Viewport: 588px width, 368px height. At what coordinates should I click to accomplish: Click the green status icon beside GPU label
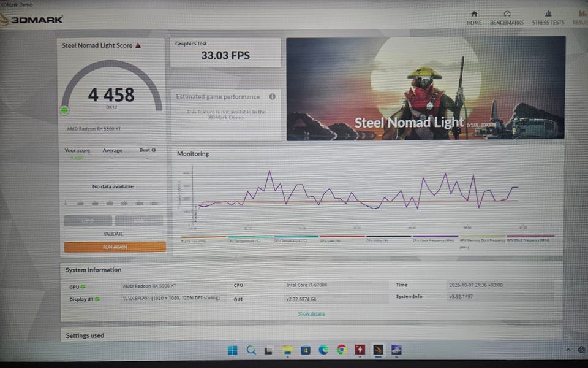click(83, 287)
